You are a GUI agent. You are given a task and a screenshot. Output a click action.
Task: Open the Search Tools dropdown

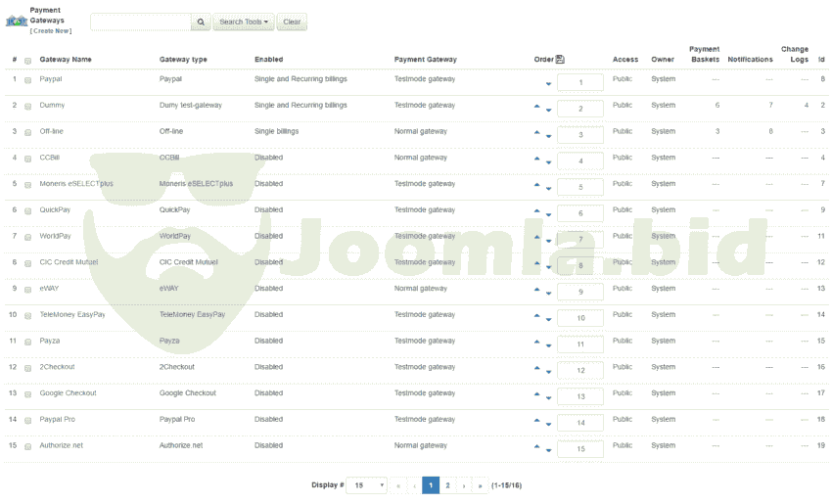point(243,22)
